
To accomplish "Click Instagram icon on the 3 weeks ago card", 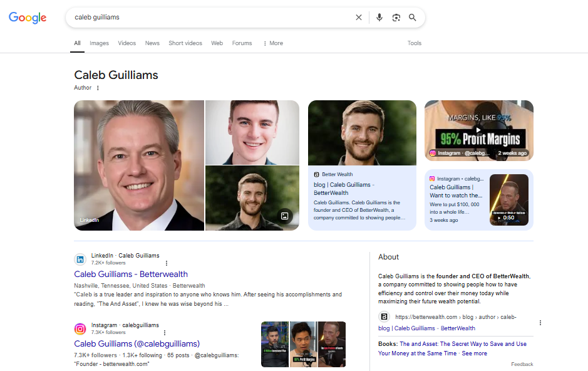I will click(432, 179).
